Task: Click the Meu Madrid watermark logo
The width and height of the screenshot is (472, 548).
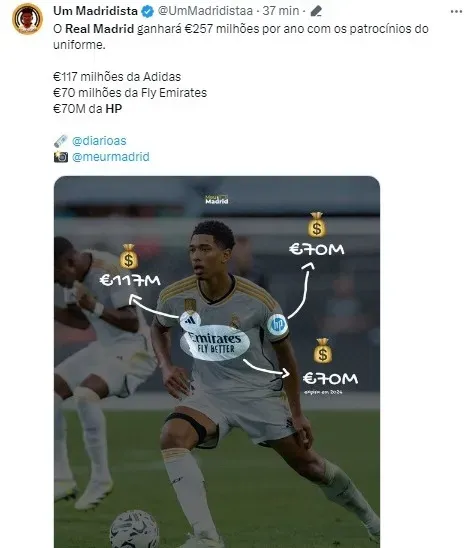Action: pyautogui.click(x=217, y=200)
